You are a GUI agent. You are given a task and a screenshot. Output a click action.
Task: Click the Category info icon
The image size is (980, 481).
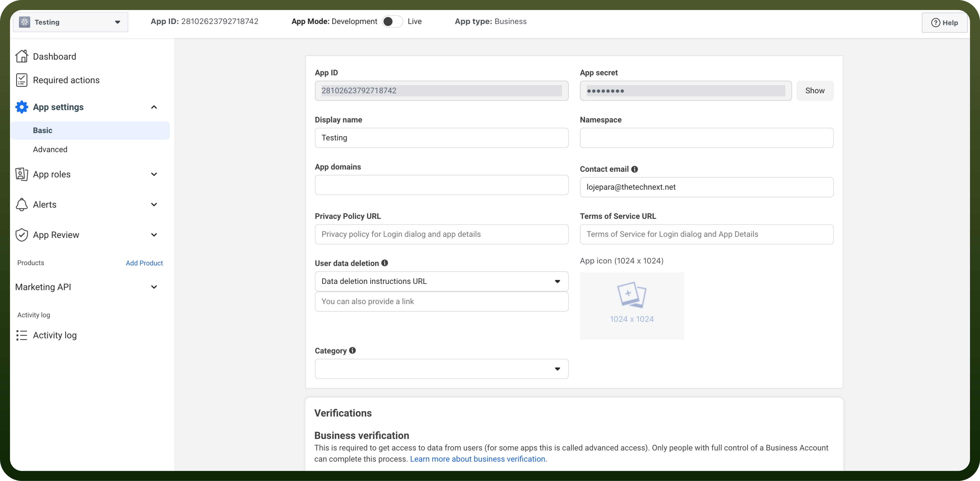353,350
